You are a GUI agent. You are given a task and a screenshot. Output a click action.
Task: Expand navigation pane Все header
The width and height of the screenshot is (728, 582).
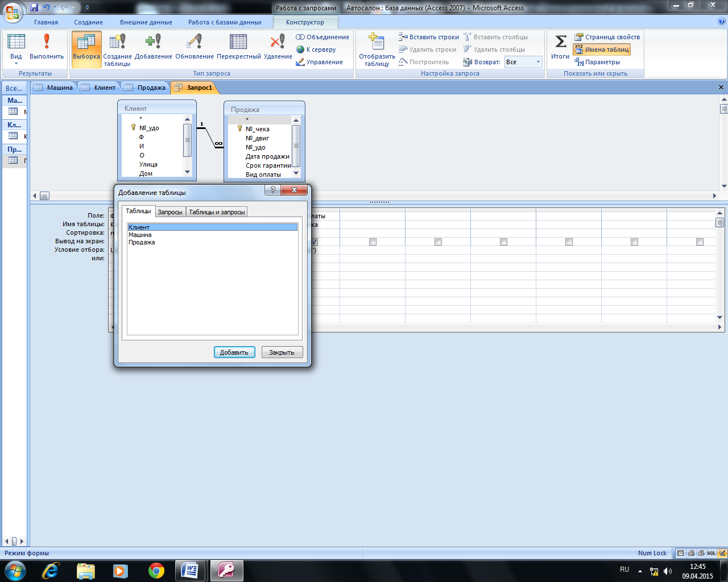click(14, 88)
